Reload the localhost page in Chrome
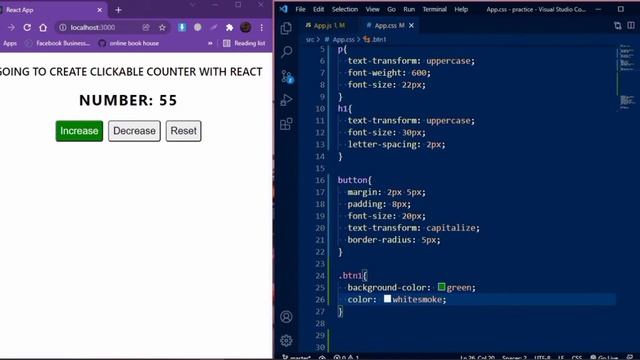 27,27
